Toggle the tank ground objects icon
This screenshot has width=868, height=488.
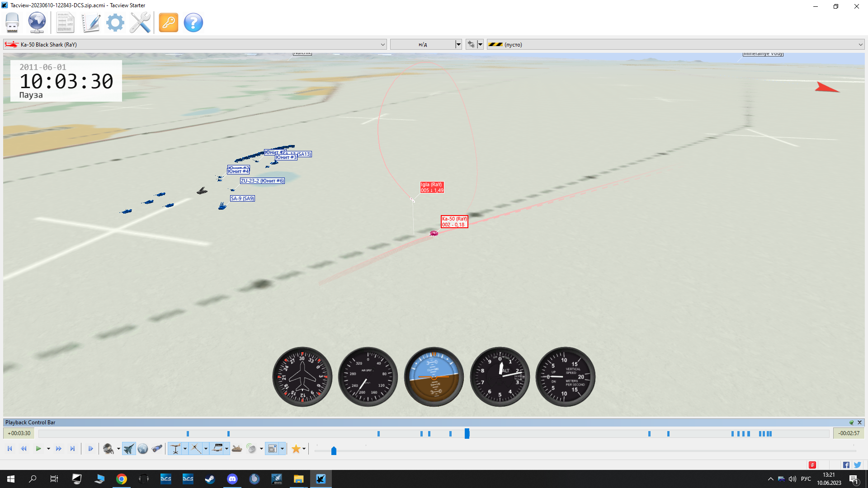pos(237,449)
